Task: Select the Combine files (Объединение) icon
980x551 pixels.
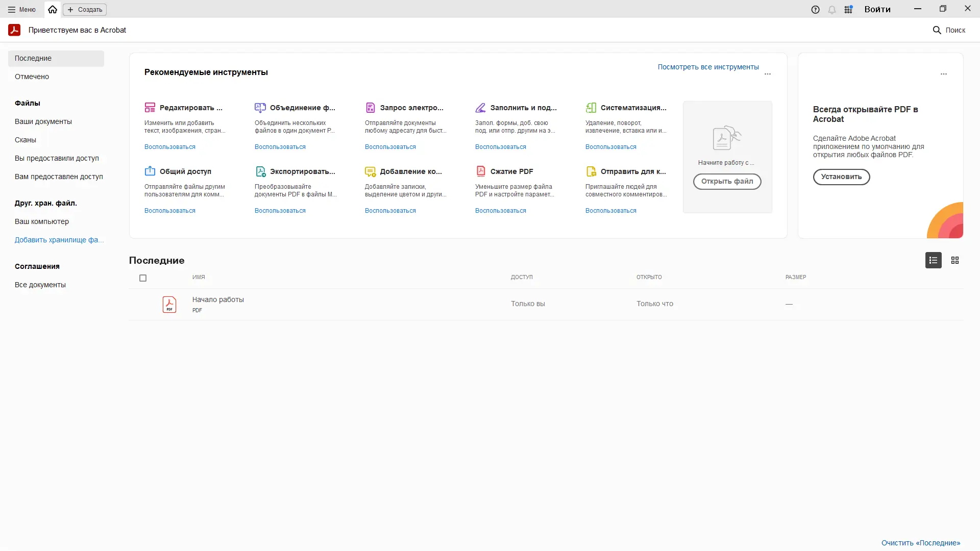Action: point(260,108)
